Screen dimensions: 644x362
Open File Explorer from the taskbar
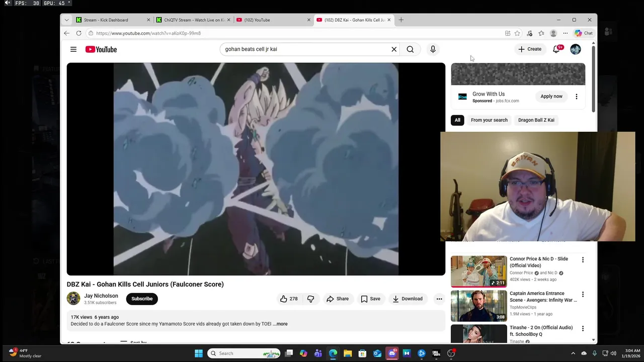pyautogui.click(x=348, y=353)
